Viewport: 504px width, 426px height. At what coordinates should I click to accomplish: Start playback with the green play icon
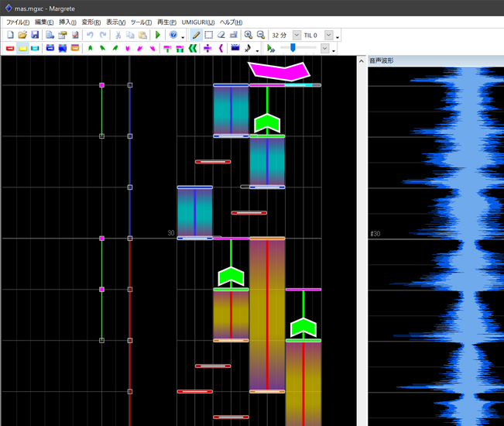point(158,35)
